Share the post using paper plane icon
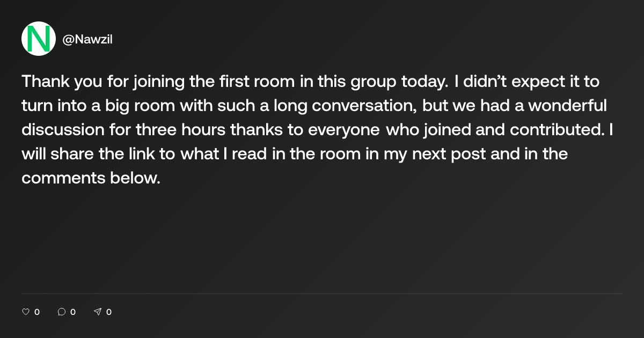The height and width of the screenshot is (338, 644). point(98,312)
